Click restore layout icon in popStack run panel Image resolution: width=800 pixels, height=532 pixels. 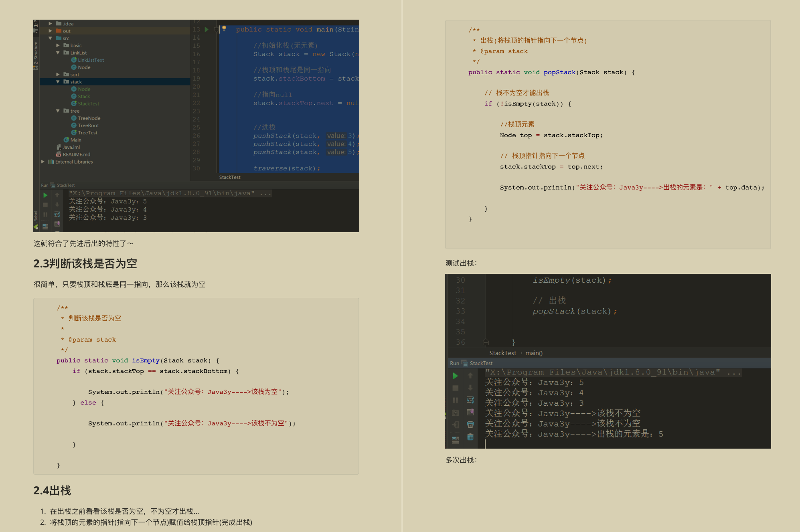tap(455, 440)
